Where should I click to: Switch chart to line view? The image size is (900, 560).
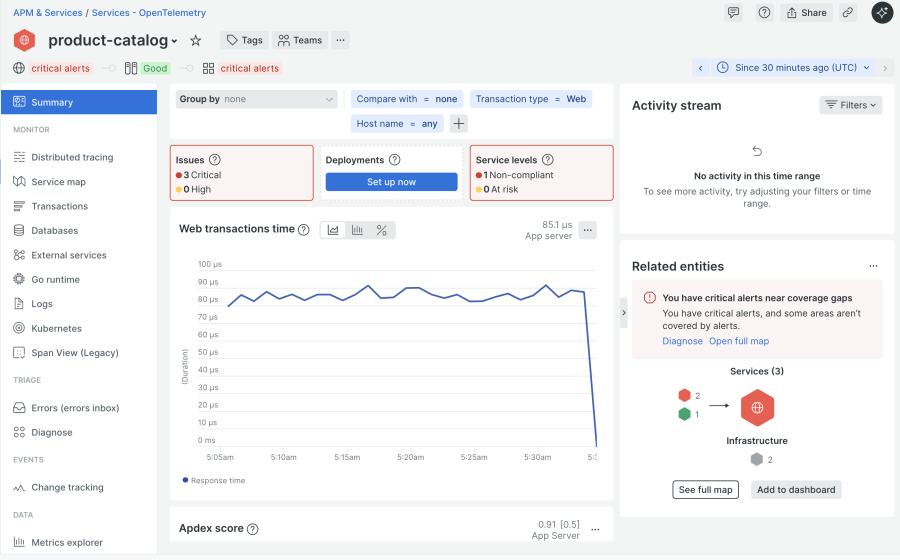tap(333, 230)
